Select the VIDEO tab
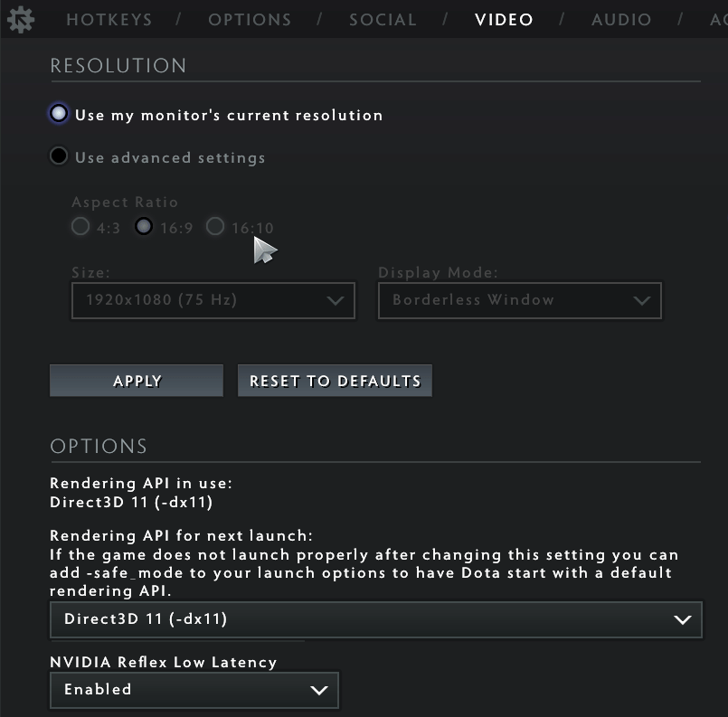 click(504, 19)
